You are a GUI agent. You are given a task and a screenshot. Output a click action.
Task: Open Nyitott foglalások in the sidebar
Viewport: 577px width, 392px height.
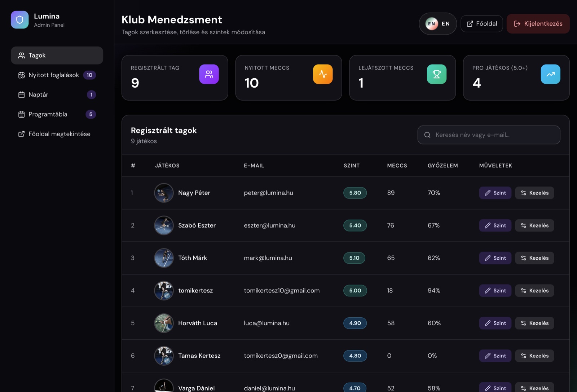click(57, 75)
